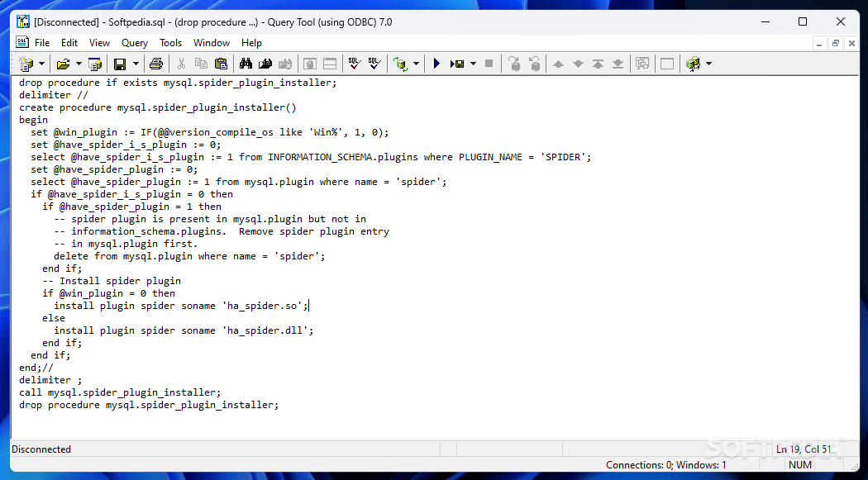Click the database cylinder with green arrows icon
This screenshot has width=868, height=480.
tap(400, 64)
